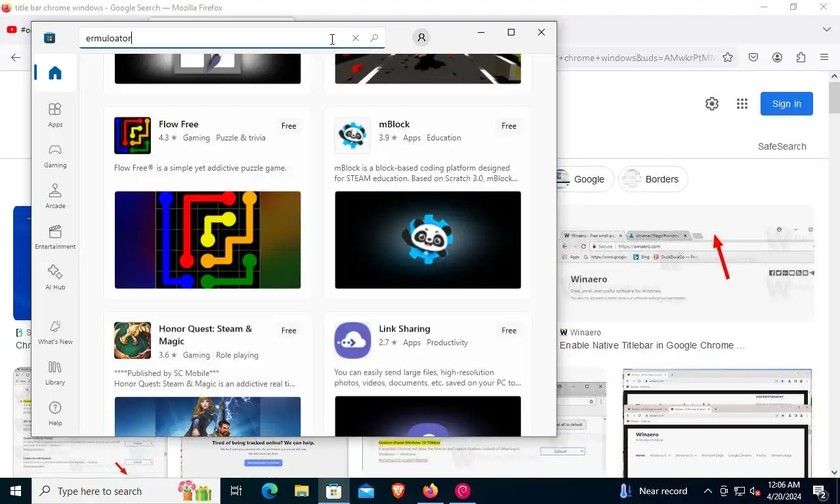Open Winaero titlebar image result
Screen dimensions: 840x504
(685, 264)
